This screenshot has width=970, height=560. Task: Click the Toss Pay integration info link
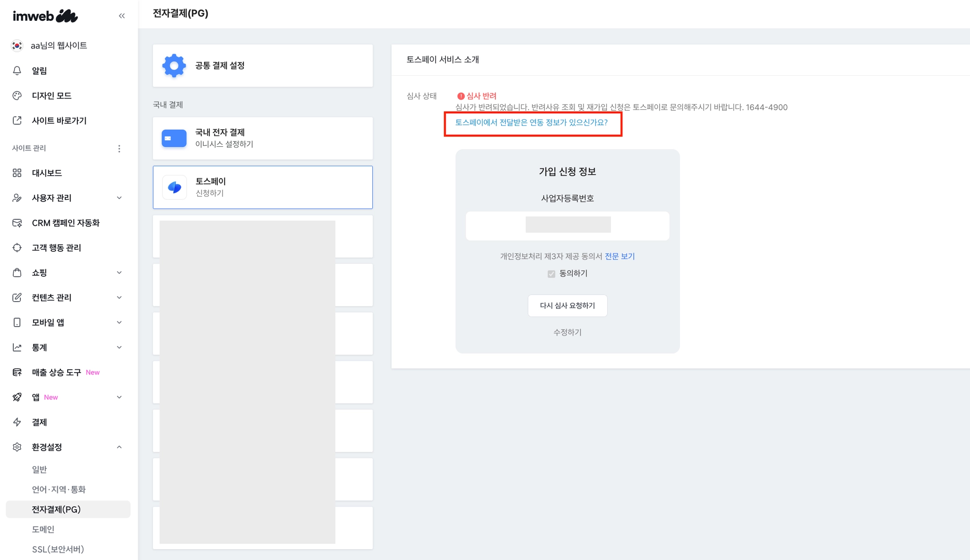[x=531, y=123]
